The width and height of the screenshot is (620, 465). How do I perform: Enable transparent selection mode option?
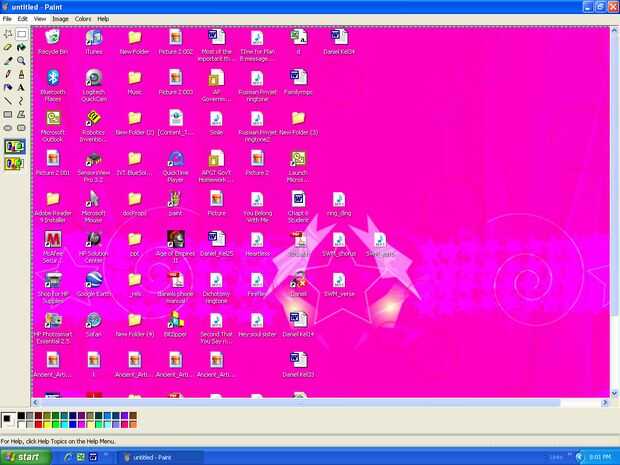(x=15, y=163)
